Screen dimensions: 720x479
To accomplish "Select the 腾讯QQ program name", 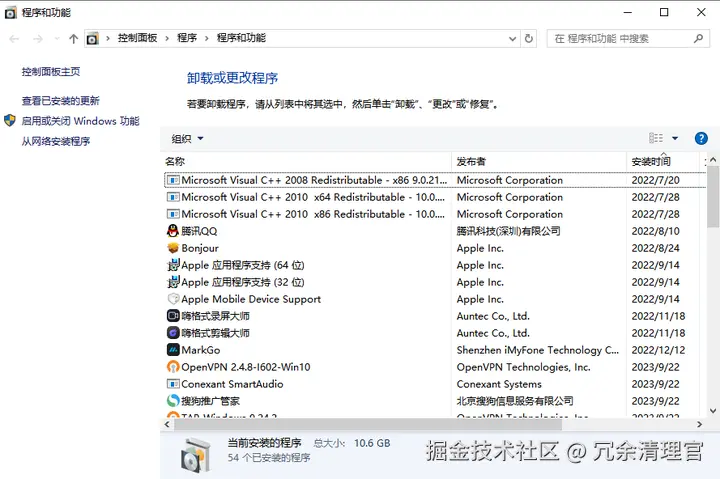I will 199,231.
